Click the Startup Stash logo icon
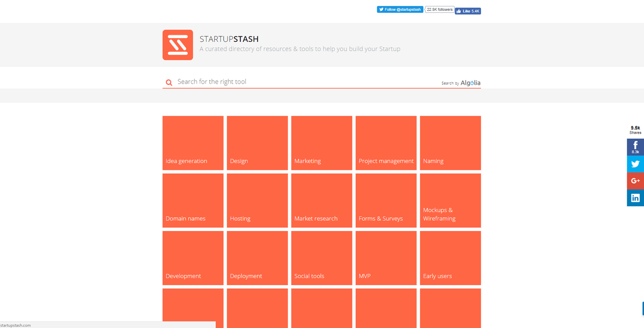The height and width of the screenshot is (328, 644). (178, 45)
